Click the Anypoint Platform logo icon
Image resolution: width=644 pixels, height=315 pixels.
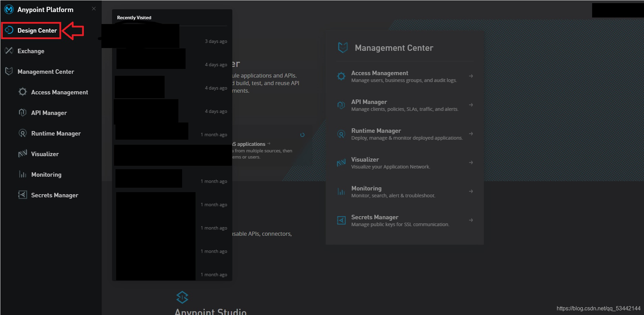[x=9, y=10]
